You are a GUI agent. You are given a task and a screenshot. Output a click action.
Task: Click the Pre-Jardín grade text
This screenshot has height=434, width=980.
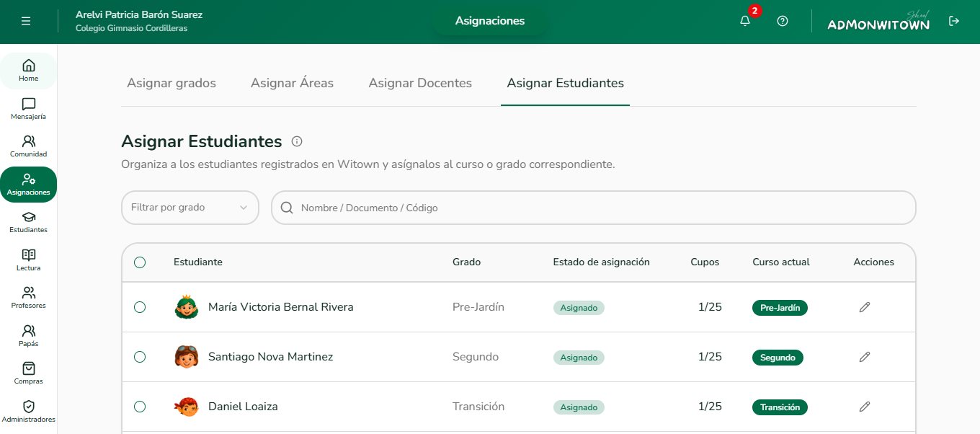[478, 307]
